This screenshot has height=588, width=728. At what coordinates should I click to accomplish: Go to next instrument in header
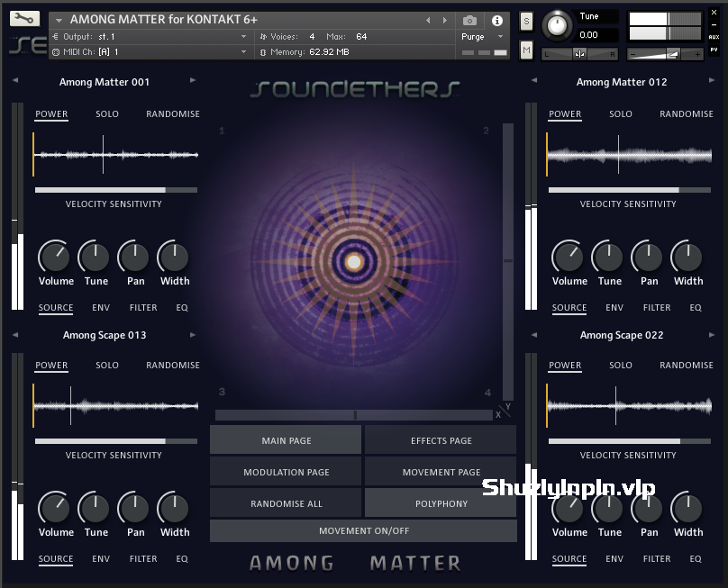click(x=445, y=20)
